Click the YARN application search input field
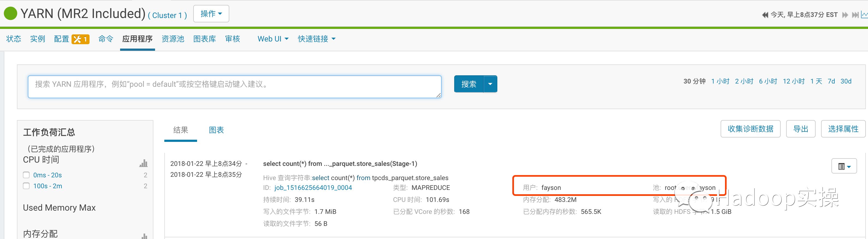This screenshot has height=239, width=868. (x=234, y=87)
